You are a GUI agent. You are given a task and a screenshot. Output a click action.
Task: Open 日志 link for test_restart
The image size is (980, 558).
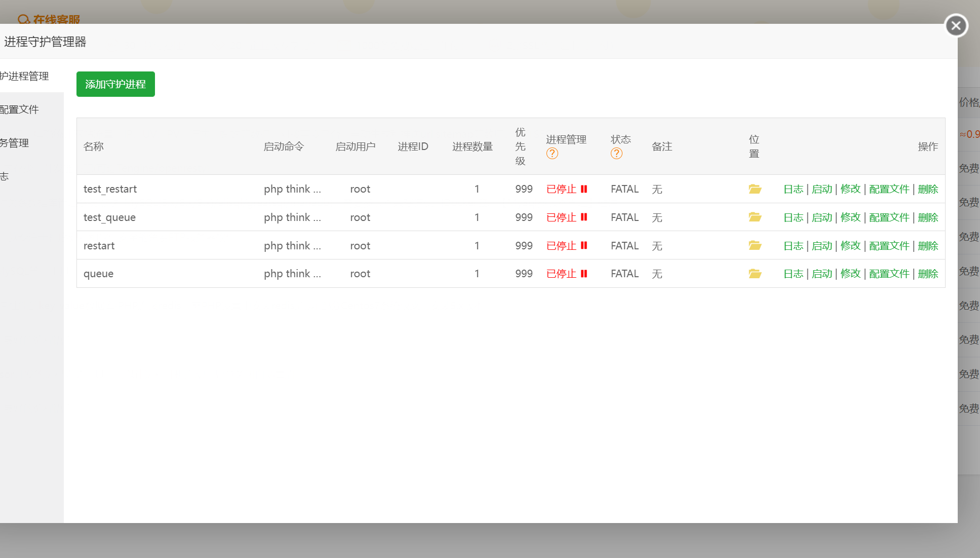[793, 189]
